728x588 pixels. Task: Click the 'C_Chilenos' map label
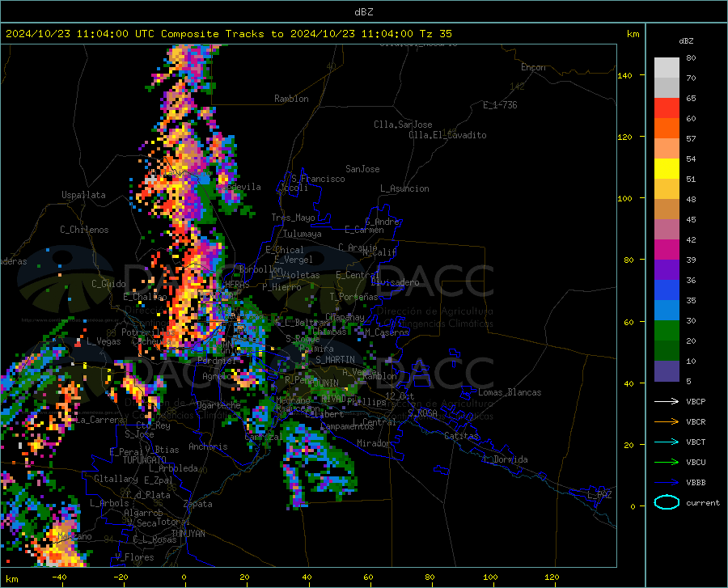click(x=84, y=230)
